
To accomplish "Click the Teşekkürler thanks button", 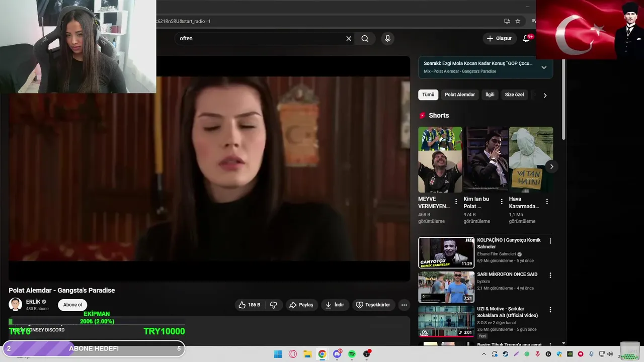I will tap(373, 305).
